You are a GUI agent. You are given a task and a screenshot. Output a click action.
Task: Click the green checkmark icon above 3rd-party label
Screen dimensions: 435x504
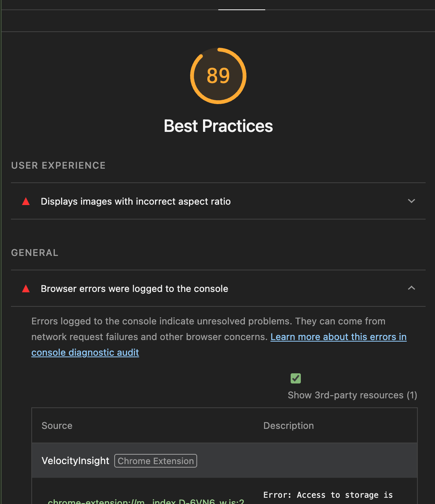[295, 378]
